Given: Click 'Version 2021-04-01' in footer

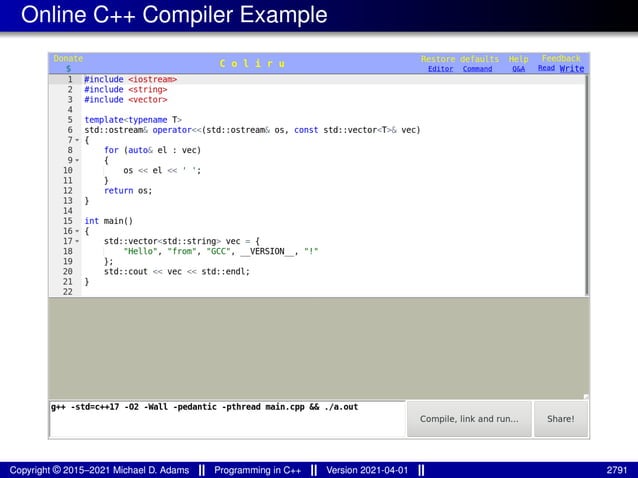Looking at the screenshot, I should [367, 470].
